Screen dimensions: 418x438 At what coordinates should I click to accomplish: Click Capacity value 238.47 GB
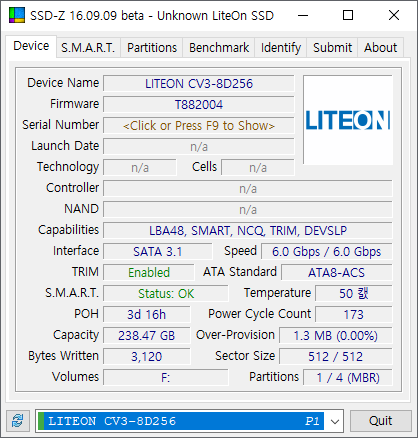147,336
